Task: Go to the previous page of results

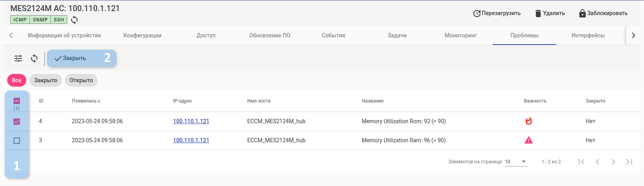Action: pos(597,162)
